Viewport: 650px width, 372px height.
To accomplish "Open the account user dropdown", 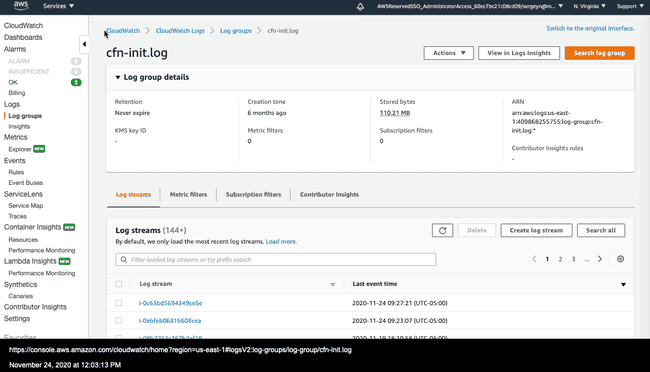I will (470, 6).
